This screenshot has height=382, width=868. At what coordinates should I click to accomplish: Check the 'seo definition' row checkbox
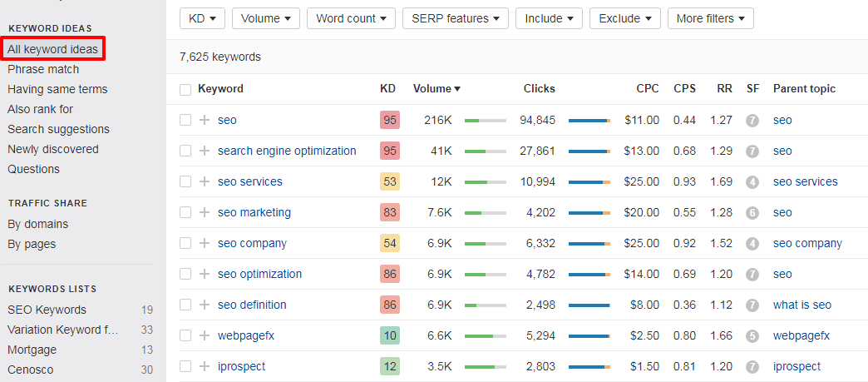coord(185,305)
